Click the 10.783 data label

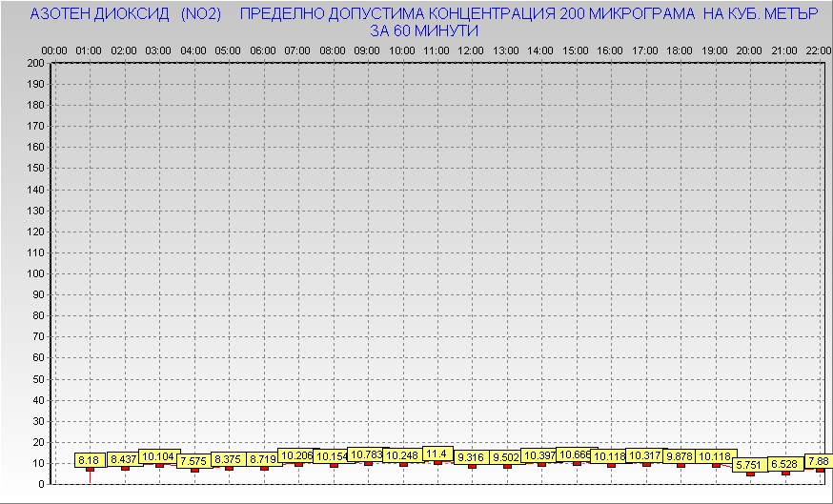[367, 455]
